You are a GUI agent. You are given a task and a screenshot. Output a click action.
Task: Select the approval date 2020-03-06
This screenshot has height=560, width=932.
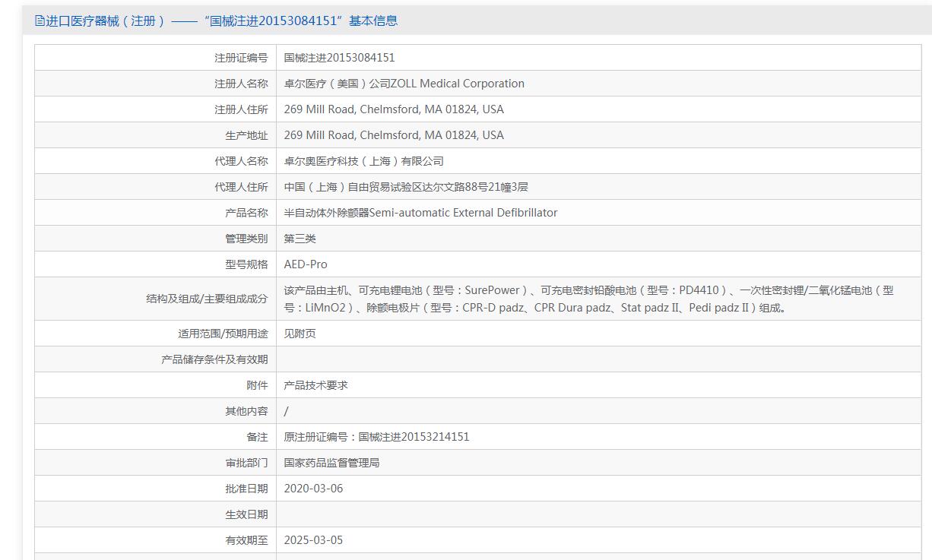[x=313, y=489]
